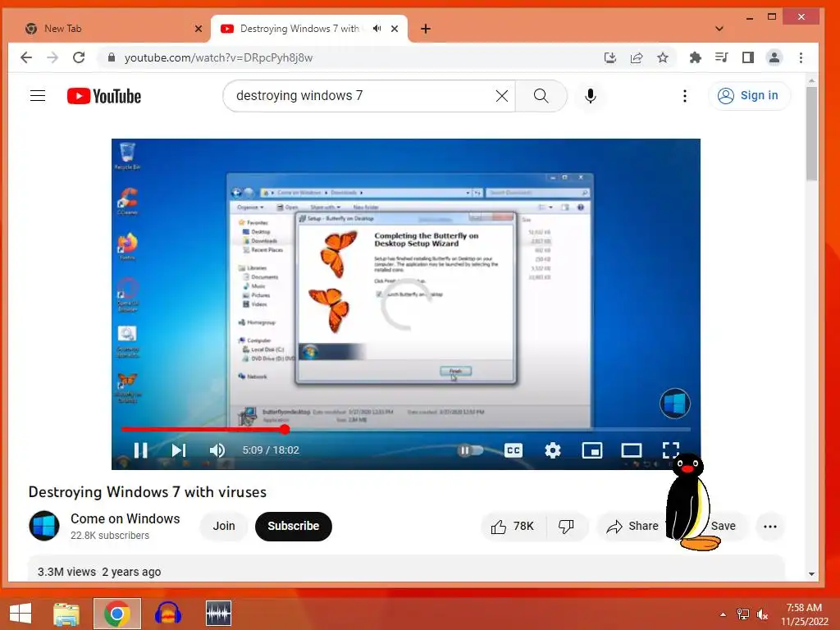Image resolution: width=840 pixels, height=630 pixels.
Task: Search with your voice microphone
Action: coord(591,96)
